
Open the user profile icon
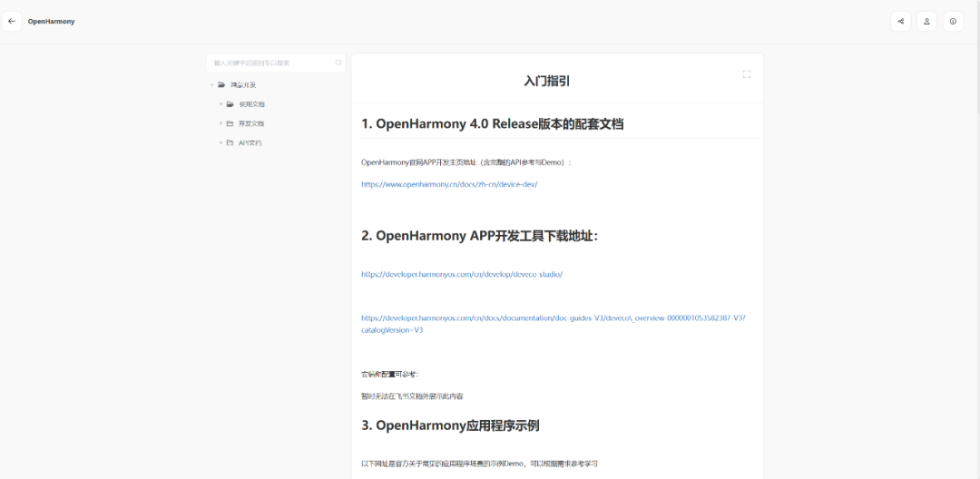926,21
